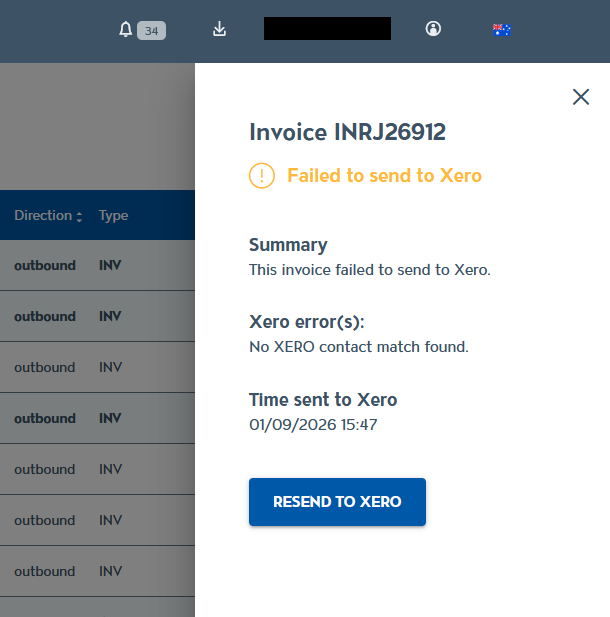The height and width of the screenshot is (617, 610).
Task: Select the fourth outbound row's INV type
Action: coord(110,418)
